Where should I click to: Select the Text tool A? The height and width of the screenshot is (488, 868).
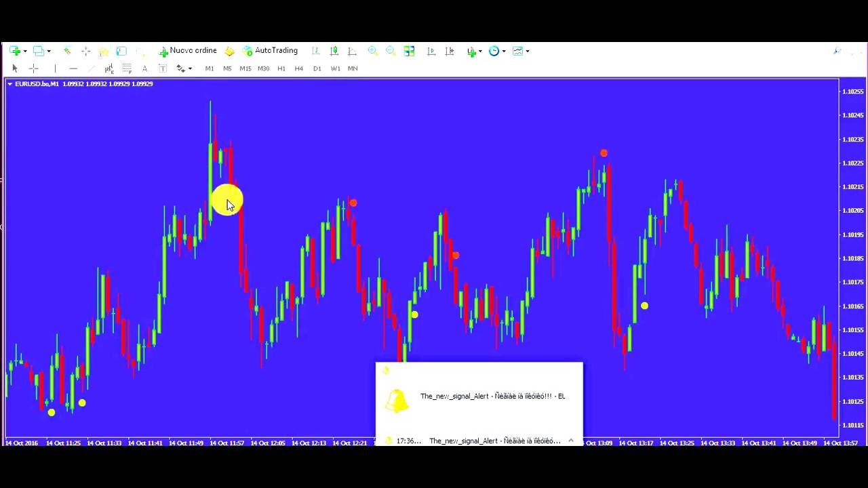click(x=144, y=68)
